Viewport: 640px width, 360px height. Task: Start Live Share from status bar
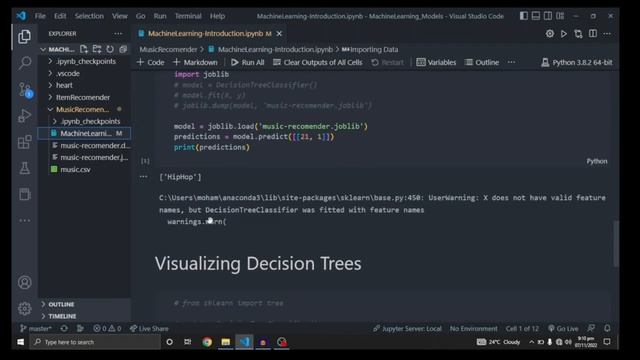click(x=149, y=328)
